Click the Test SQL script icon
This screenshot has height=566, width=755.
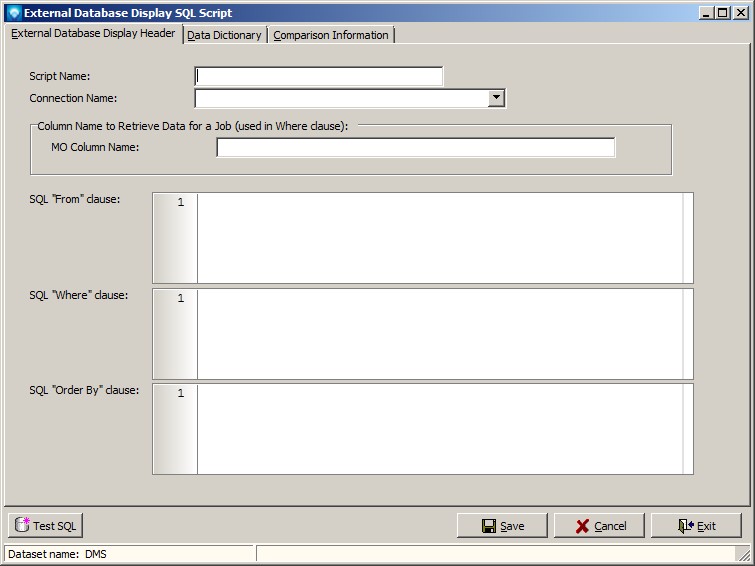click(x=22, y=526)
